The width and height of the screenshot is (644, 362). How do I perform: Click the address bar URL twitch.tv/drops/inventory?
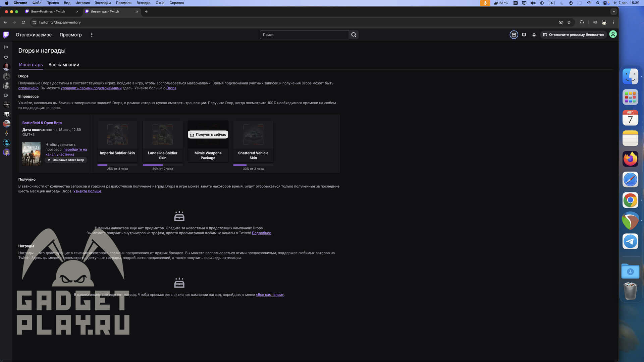click(x=60, y=22)
